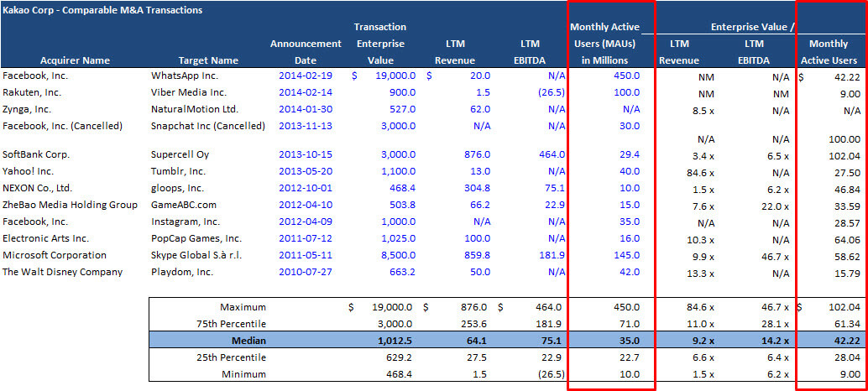Click the 'Yahoo! Inc.' cell
This screenshot has width=868, height=391.
tap(27, 171)
